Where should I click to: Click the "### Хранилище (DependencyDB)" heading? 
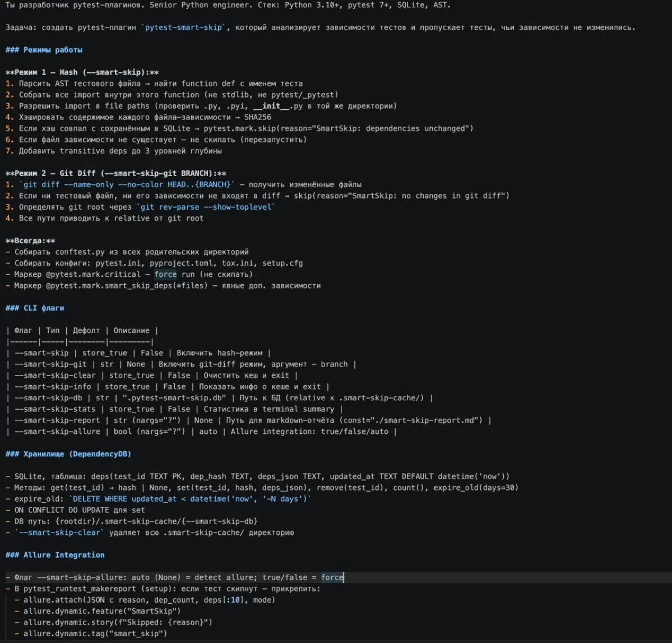click(x=68, y=454)
